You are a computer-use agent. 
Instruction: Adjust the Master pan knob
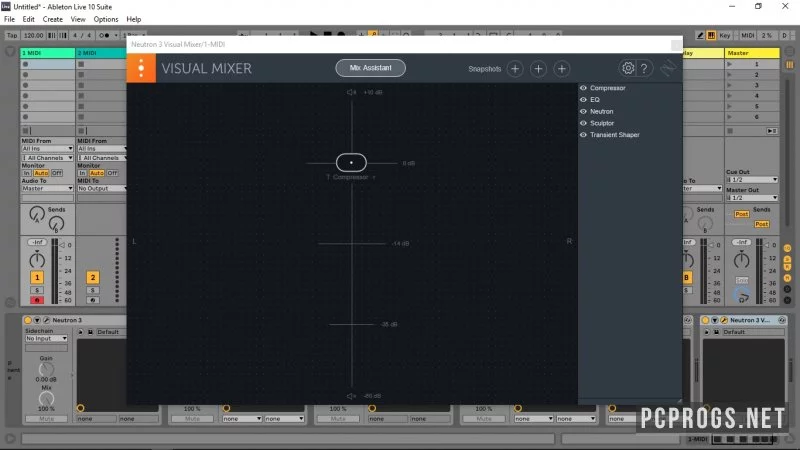[741, 260]
